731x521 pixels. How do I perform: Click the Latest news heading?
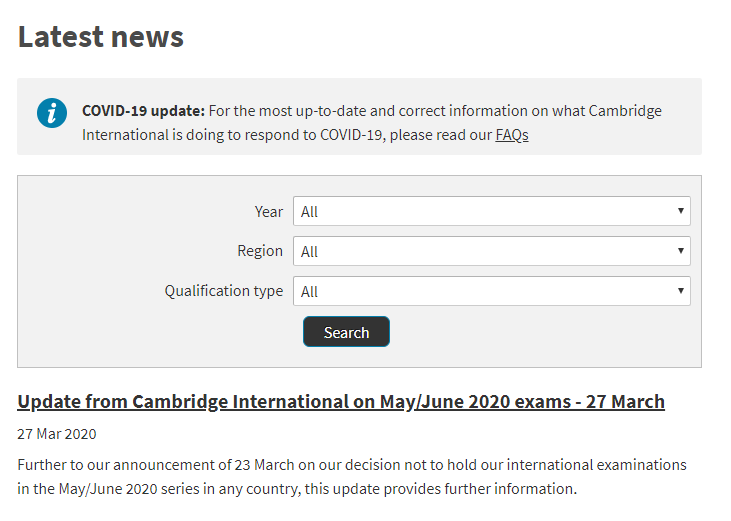click(x=101, y=37)
